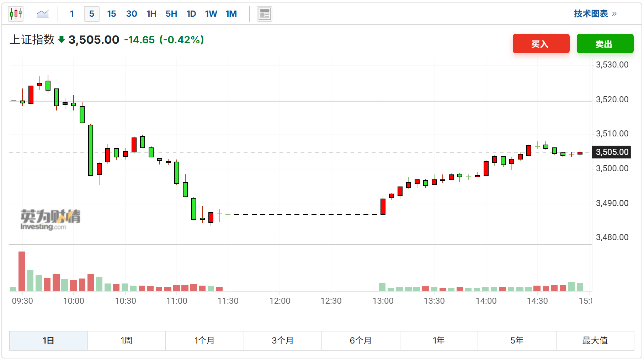Select the 30 minute interval
This screenshot has width=644, height=362.
click(x=132, y=14)
